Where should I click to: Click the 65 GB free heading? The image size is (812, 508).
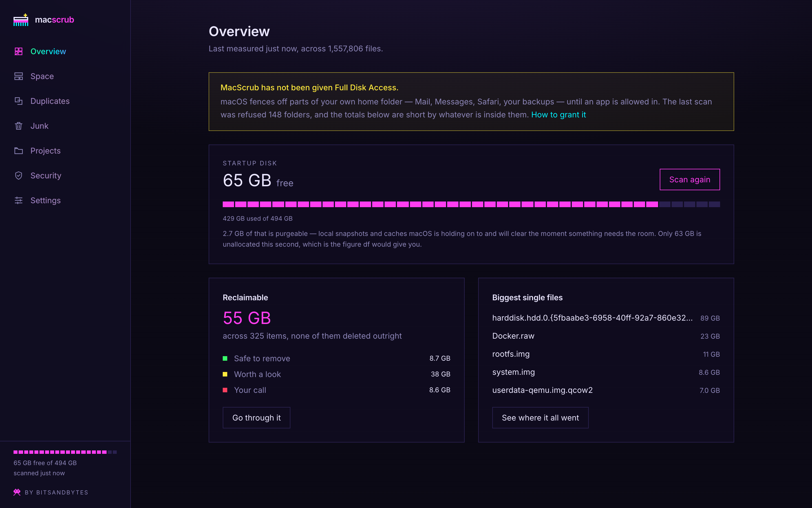258,181
